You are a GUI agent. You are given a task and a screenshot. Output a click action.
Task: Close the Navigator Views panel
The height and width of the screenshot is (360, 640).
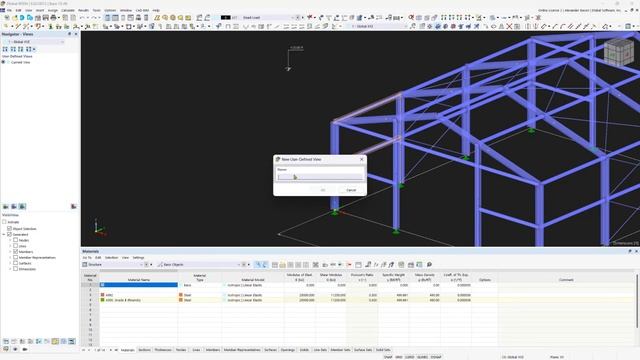[x=76, y=34]
